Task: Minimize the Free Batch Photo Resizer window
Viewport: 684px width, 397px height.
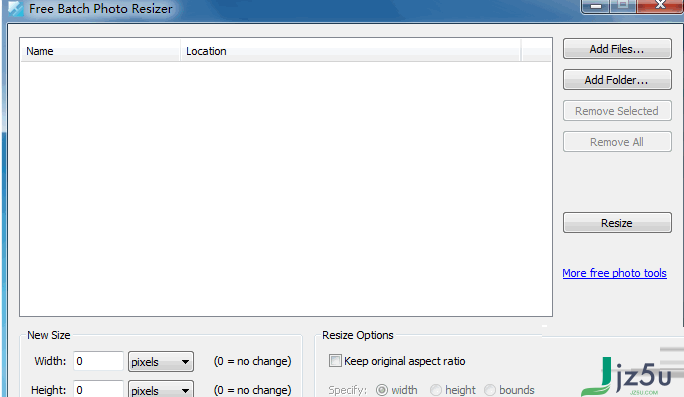Action: [x=596, y=6]
